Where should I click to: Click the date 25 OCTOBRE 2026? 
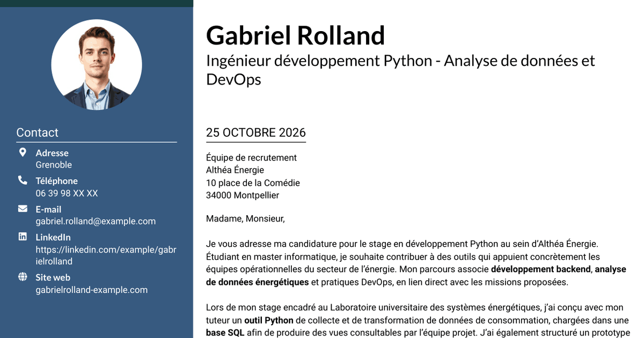click(256, 133)
